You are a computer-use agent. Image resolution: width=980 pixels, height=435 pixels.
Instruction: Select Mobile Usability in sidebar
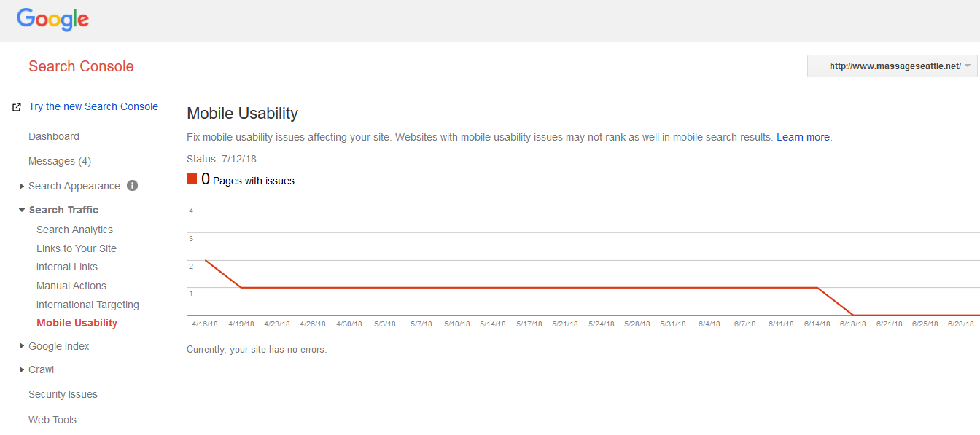coord(77,323)
